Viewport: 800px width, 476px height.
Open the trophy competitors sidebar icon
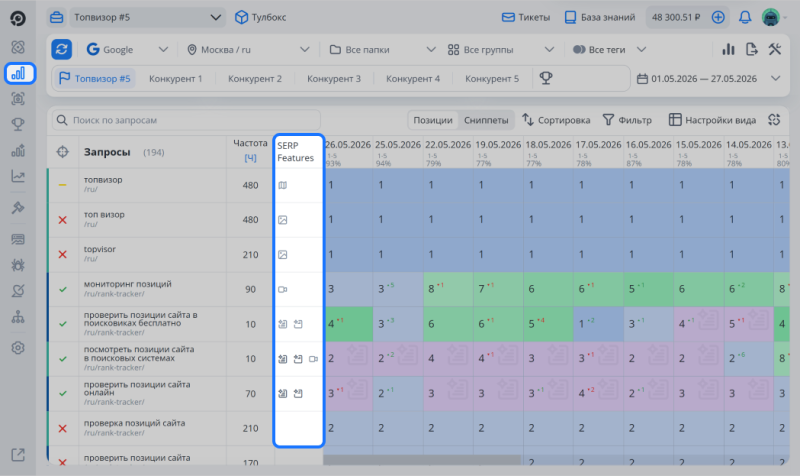pos(18,124)
